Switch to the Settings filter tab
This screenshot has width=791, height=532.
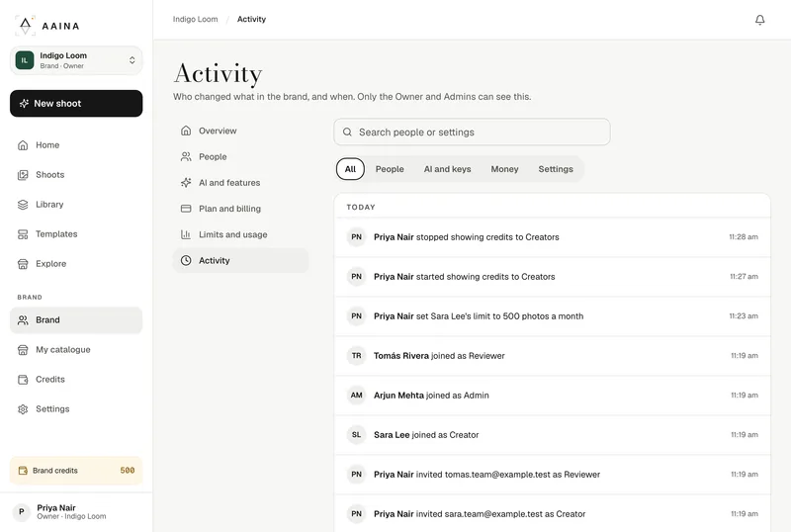tap(556, 169)
